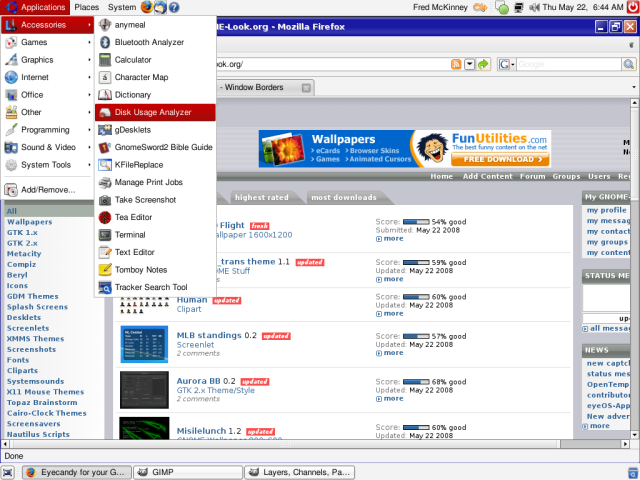Click the help icon in top panel
The image size is (640, 480).
(x=174, y=7)
